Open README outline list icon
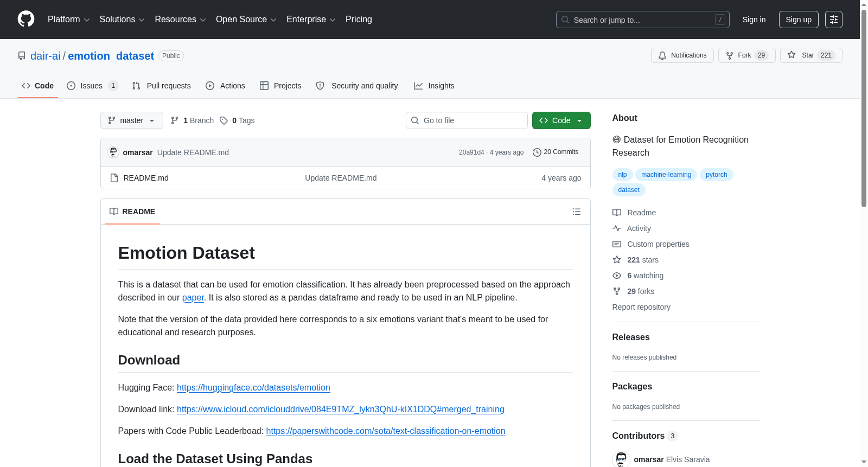Image resolution: width=868 pixels, height=467 pixels. click(x=577, y=212)
